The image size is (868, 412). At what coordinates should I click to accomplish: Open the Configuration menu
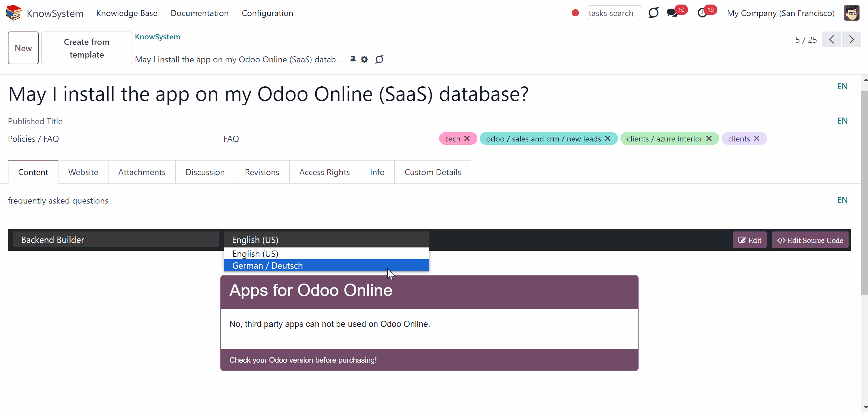click(x=267, y=13)
